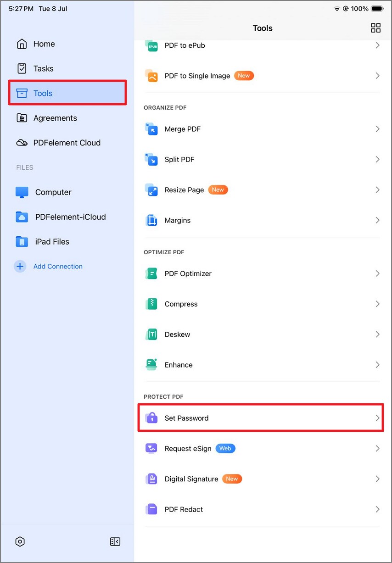Viewport: 392px width, 563px height.
Task: Open the iPad Files location label
Action: tap(52, 241)
